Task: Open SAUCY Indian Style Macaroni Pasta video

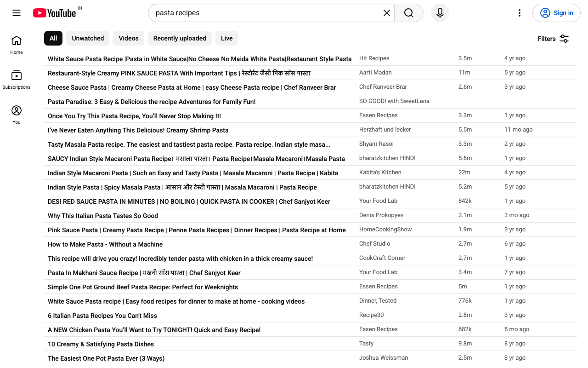Action: (196, 159)
